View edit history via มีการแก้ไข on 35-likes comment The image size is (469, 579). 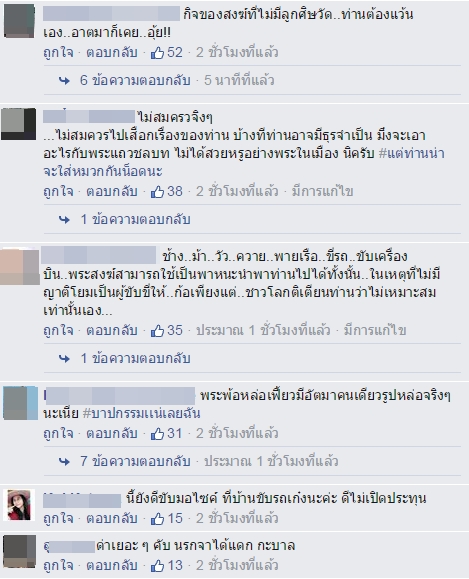point(375,330)
